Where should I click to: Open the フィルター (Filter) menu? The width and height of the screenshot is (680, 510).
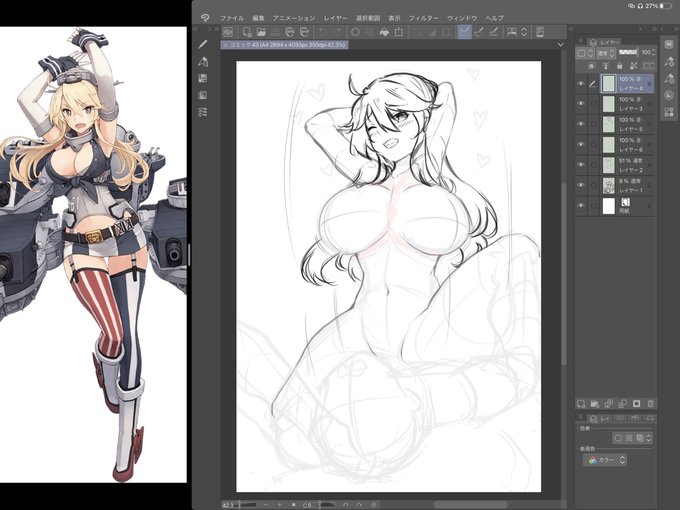[424, 18]
